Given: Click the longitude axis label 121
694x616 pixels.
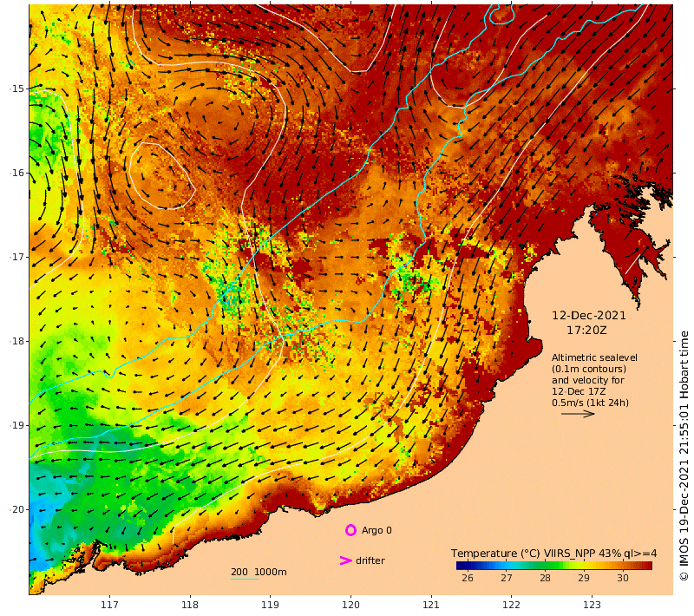Looking at the screenshot, I should click(430, 605).
